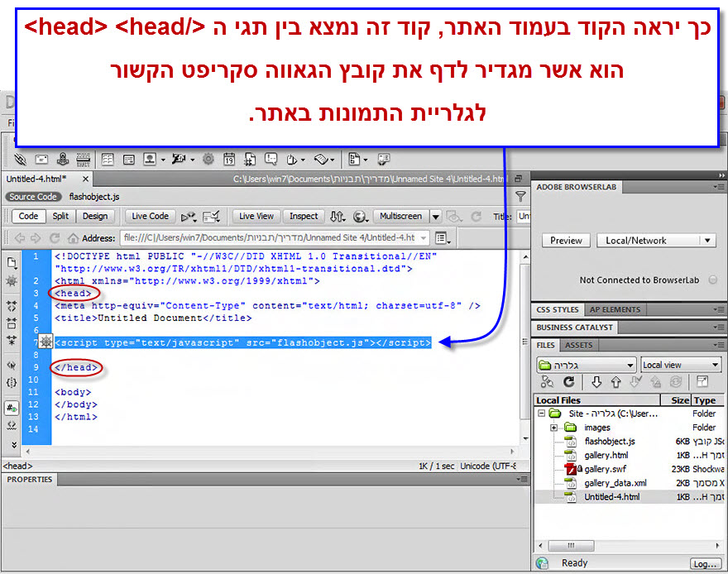The width and height of the screenshot is (728, 574).
Task: Switch to Code view
Action: [x=28, y=216]
